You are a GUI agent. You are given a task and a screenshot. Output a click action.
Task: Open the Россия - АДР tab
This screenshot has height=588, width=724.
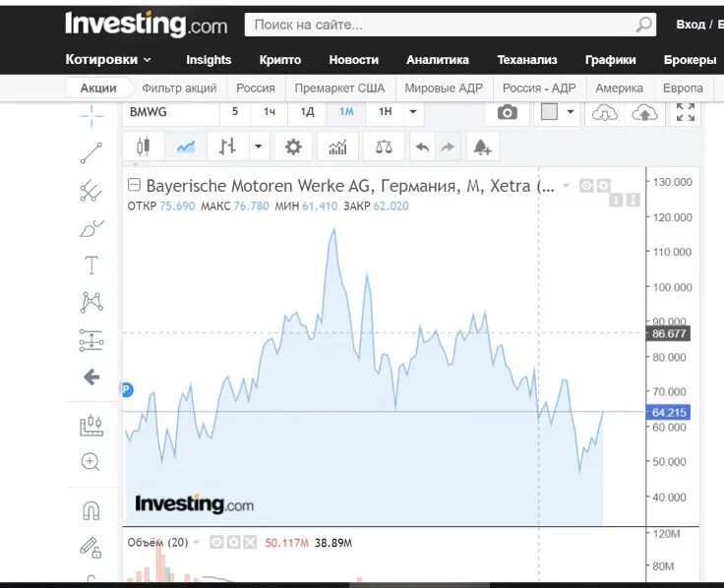point(539,88)
